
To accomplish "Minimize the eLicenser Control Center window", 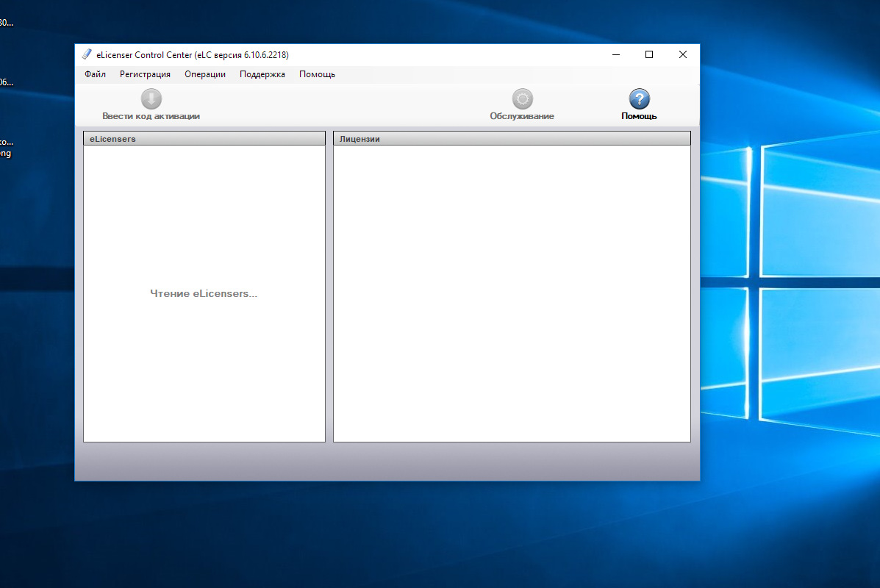I will coord(615,54).
